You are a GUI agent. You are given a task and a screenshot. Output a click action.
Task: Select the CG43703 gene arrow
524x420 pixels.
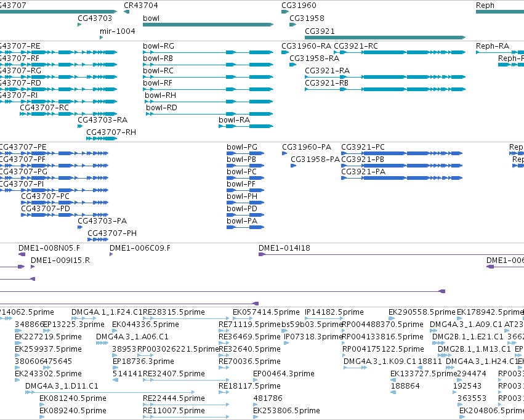(x=79, y=25)
